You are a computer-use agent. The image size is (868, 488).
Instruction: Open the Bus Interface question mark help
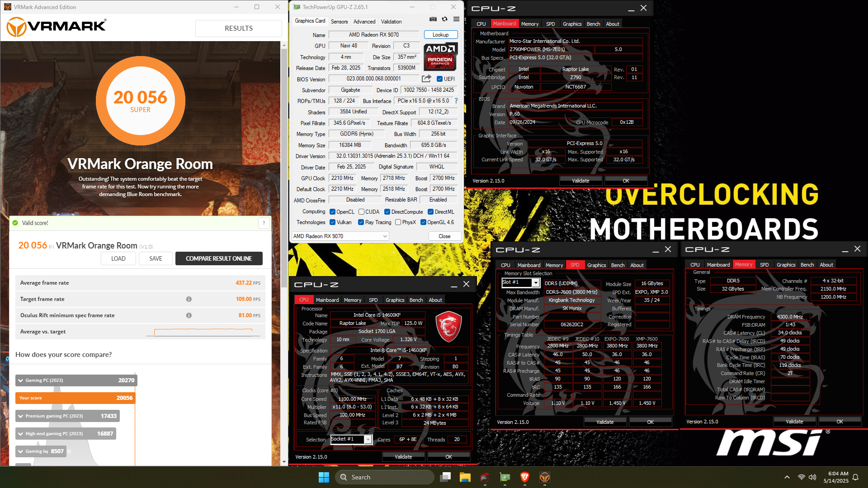tap(456, 101)
